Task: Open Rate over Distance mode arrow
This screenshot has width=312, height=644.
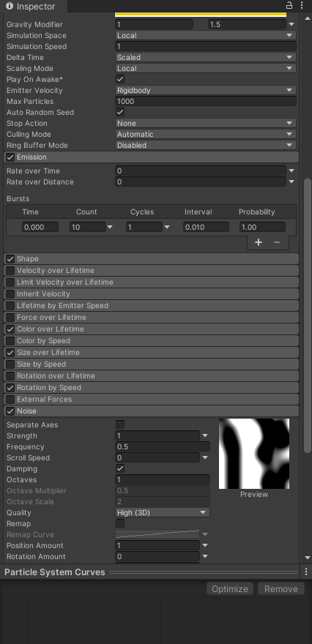Action: [x=291, y=182]
